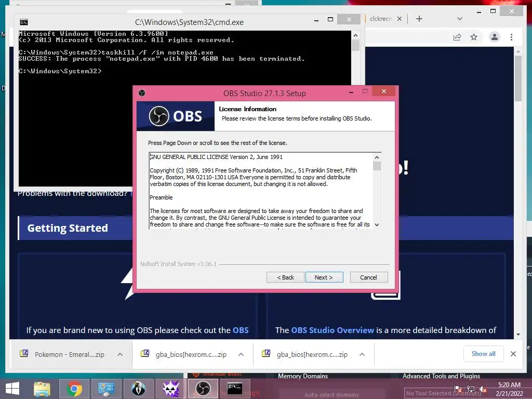Click Advanced Tools and Plugins text

click(441, 376)
